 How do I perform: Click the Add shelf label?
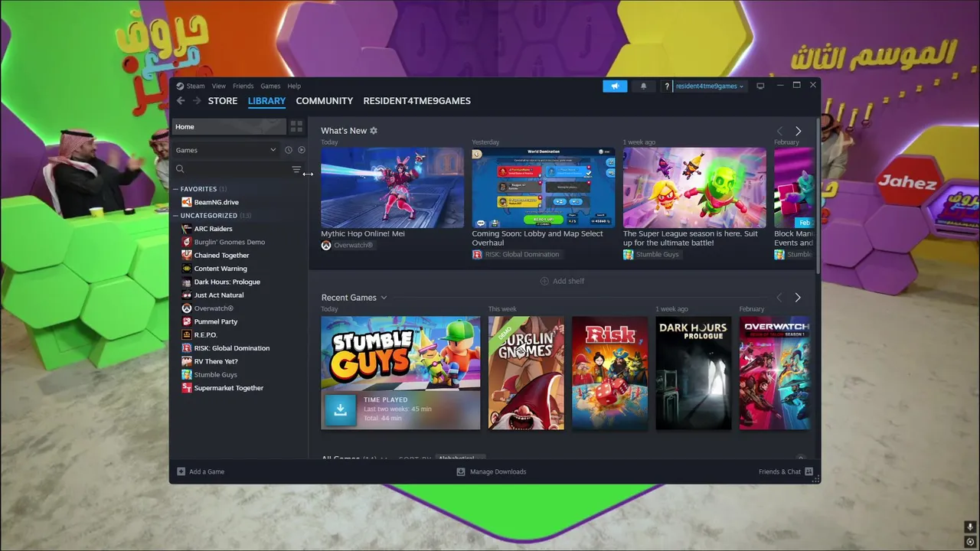tap(568, 281)
